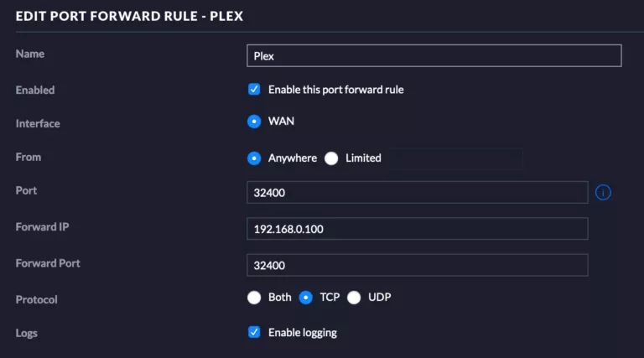Screen dimensions: 644x358
Task: Select the UDP protocol radio button
Action: pos(354,297)
